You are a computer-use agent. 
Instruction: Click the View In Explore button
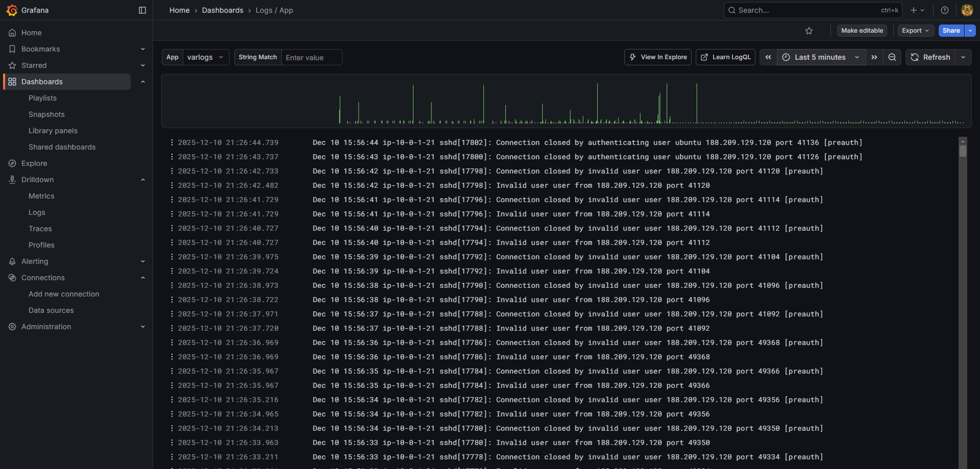click(658, 57)
